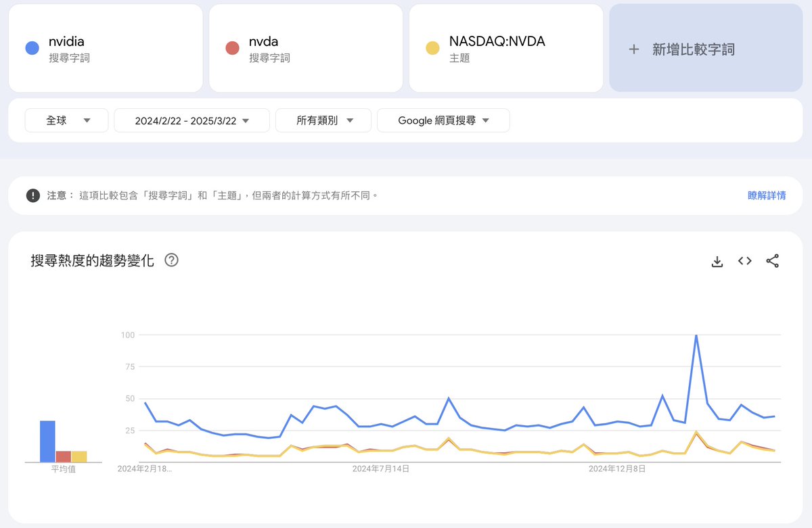Click the 2024年12月8日 axis label
The width and height of the screenshot is (812, 528).
[x=616, y=469]
